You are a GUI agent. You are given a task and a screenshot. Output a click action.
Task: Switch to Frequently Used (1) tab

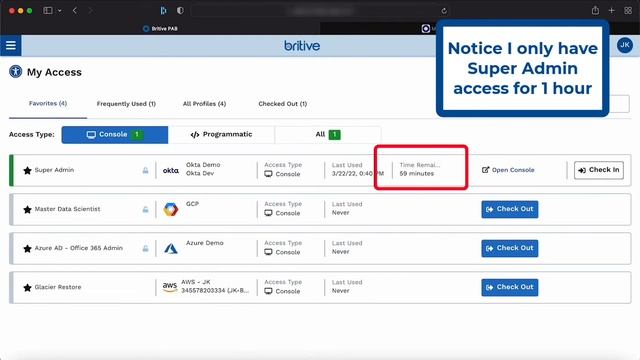(126, 104)
